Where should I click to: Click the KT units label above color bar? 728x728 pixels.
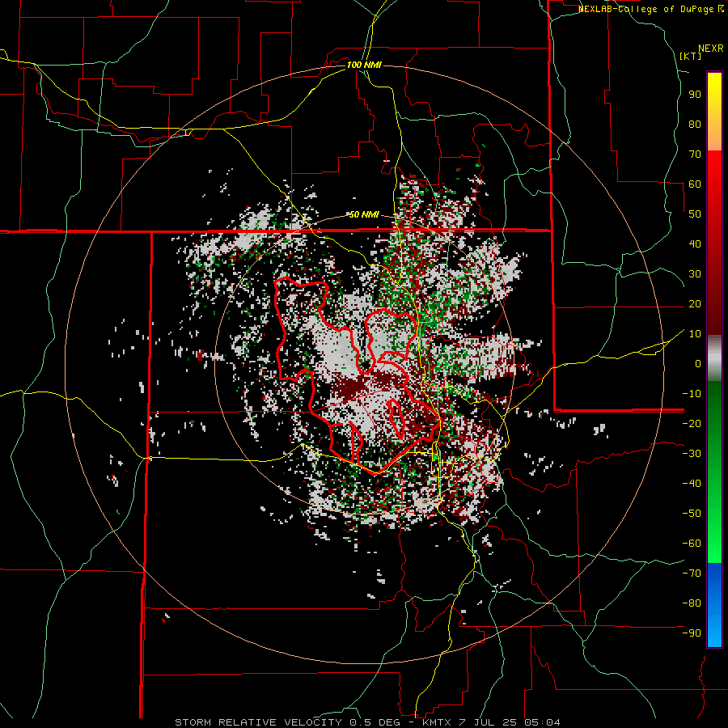click(x=691, y=56)
